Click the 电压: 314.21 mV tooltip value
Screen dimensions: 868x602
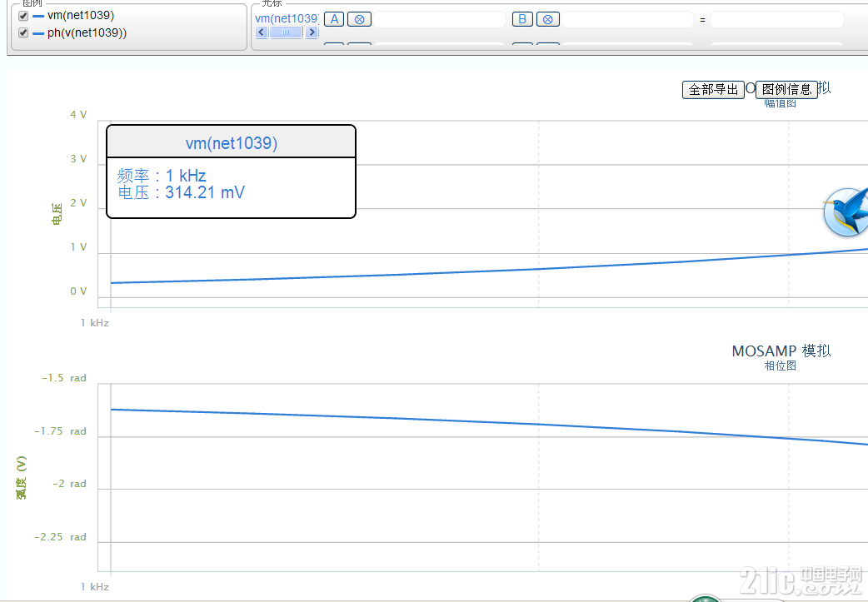tap(181, 192)
